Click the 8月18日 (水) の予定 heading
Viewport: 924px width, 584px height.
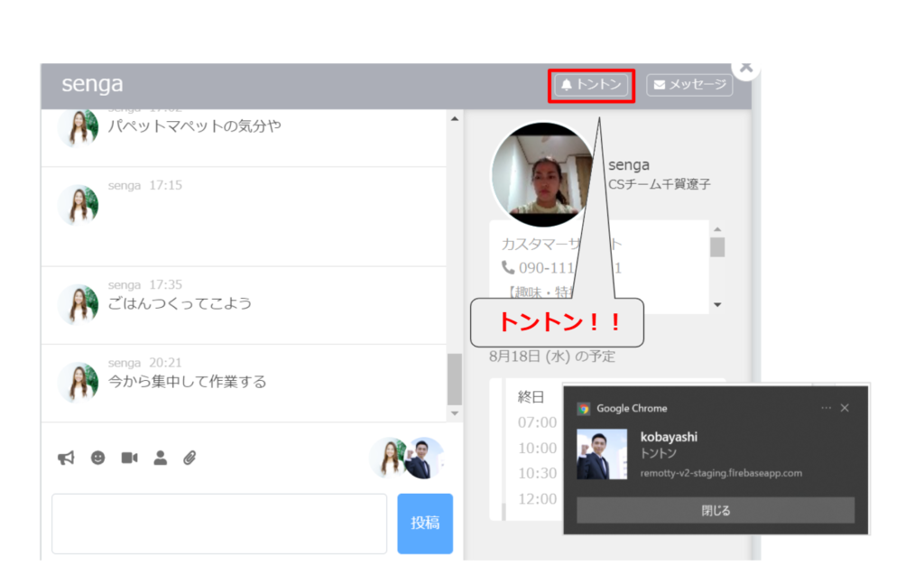(x=552, y=357)
